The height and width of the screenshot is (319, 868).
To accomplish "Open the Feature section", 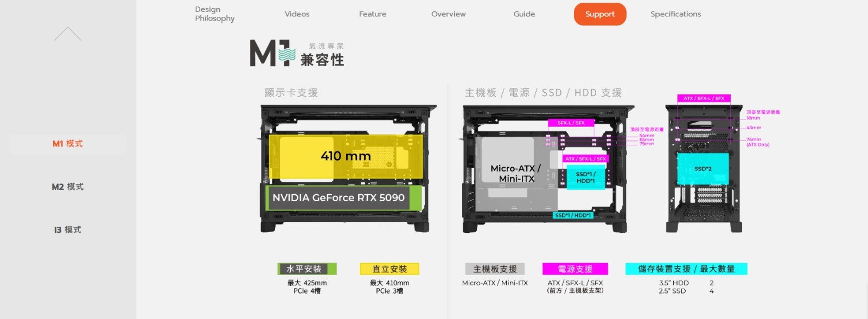I will coord(373,14).
